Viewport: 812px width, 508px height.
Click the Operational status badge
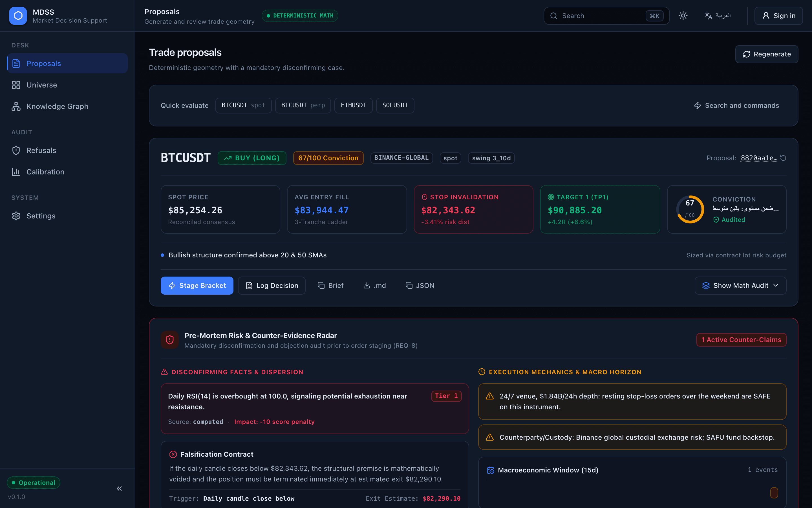click(34, 483)
